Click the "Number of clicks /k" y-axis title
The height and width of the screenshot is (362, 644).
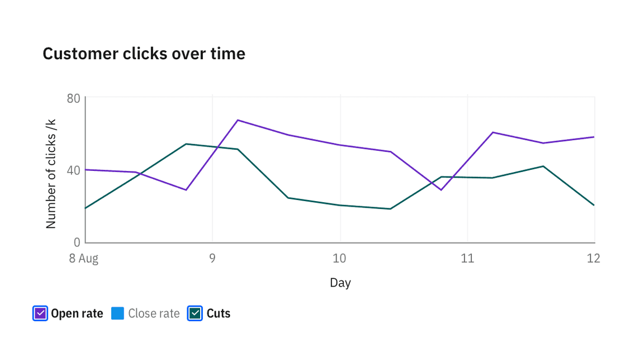click(51, 174)
